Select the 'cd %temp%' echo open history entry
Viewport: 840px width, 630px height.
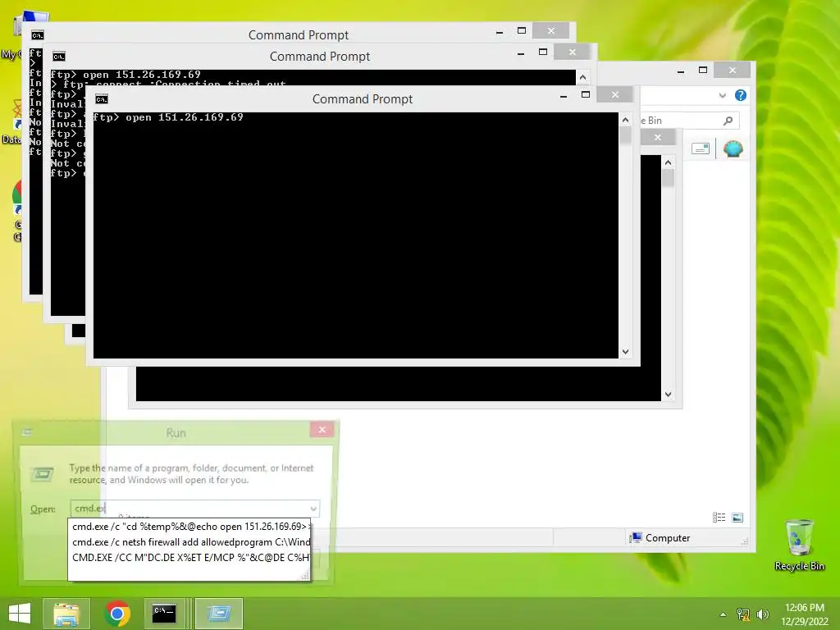[189, 527]
